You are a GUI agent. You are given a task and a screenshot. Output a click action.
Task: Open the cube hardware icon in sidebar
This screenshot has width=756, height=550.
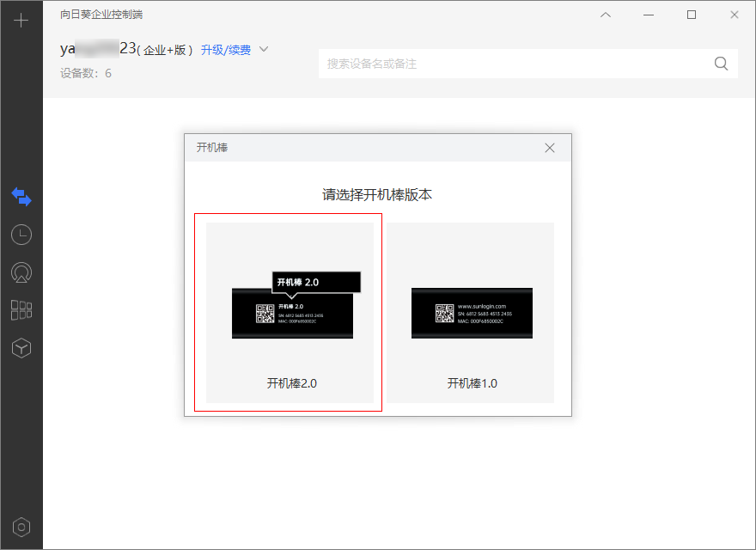point(21,348)
